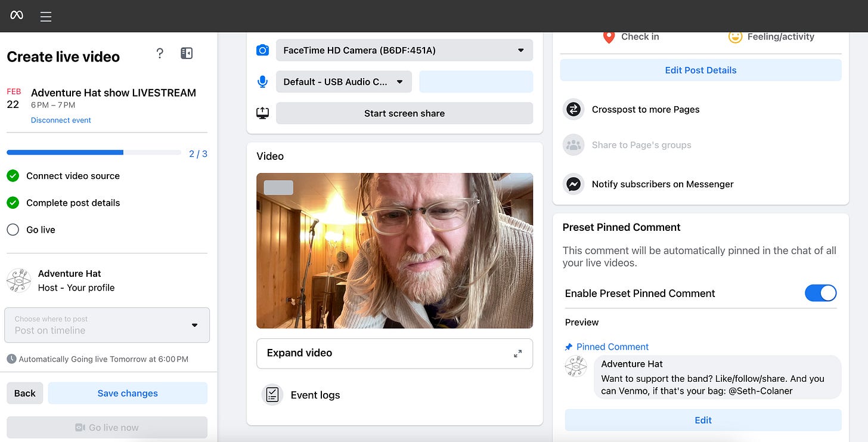Click the Share to Page's groups icon
Screen dimensions: 868x442
(x=573, y=145)
